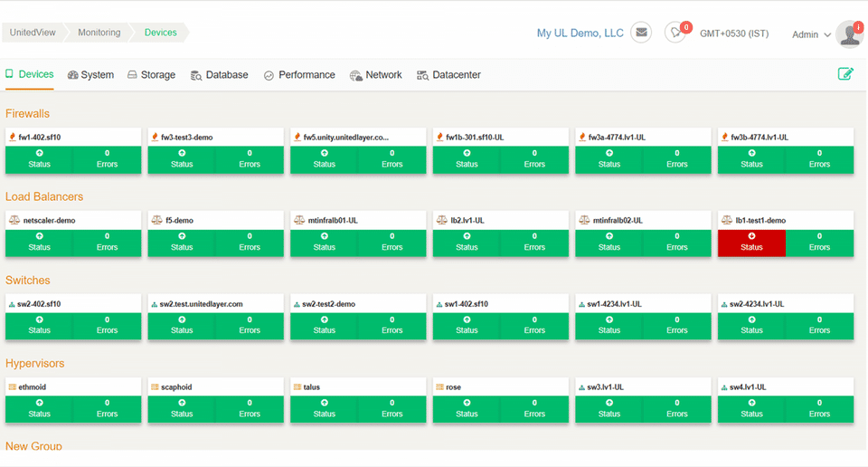Click the Devices breadcrumb

click(x=161, y=33)
